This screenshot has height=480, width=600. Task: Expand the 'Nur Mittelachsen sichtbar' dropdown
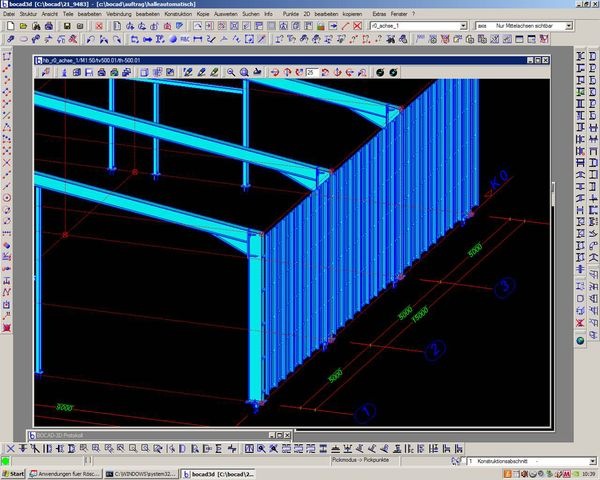570,24
